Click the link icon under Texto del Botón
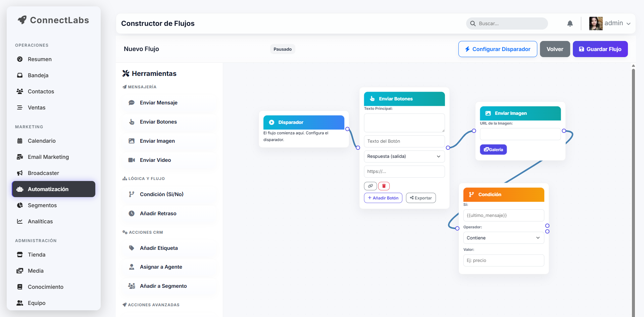The height and width of the screenshot is (317, 644). (x=370, y=186)
